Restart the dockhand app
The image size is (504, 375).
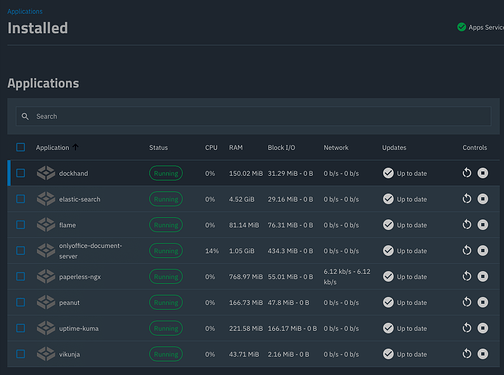[467, 173]
